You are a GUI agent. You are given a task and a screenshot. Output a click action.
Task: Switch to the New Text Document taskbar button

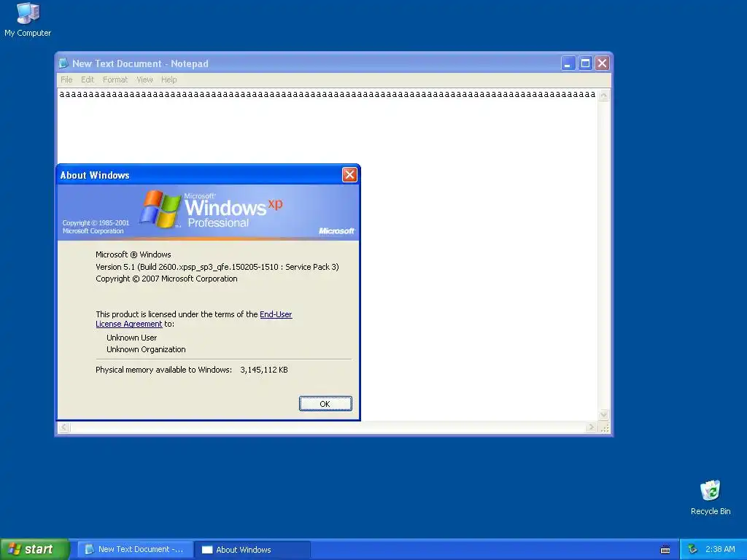135,549
